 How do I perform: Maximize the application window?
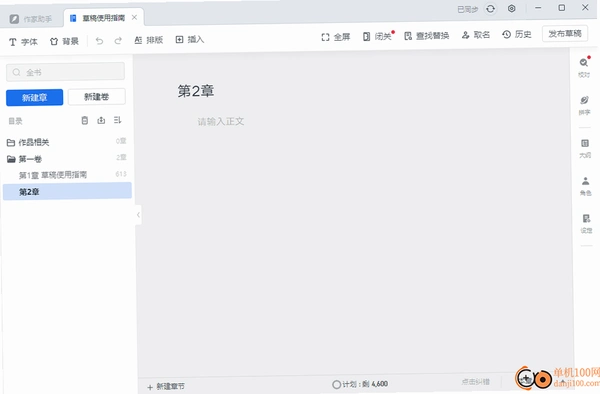click(561, 8)
